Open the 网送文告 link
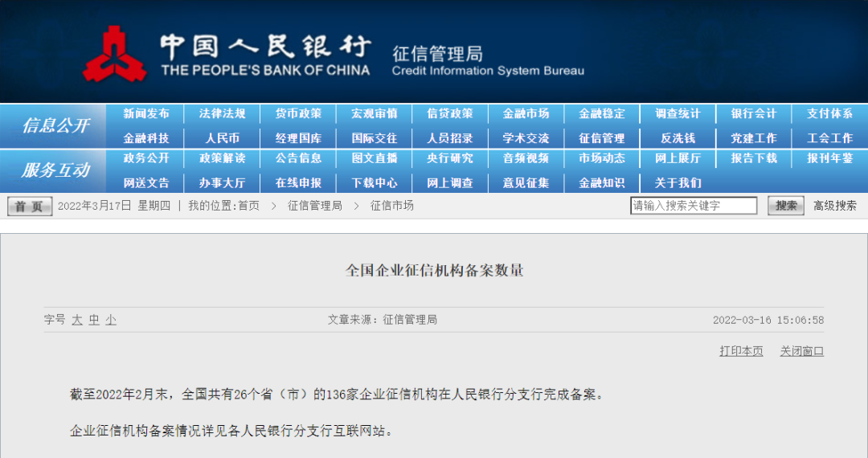The image size is (868, 458). pos(146,183)
